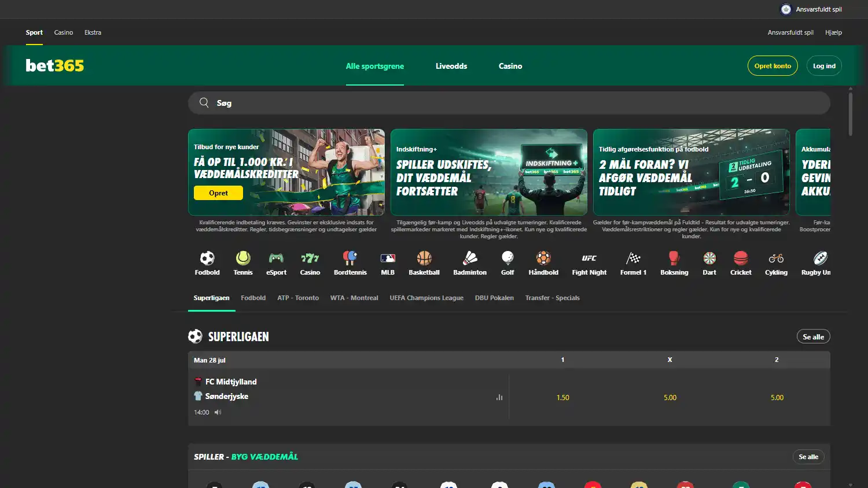Viewport: 868px width, 488px height.
Task: Open the Cricket ball icon
Action: pos(741,258)
